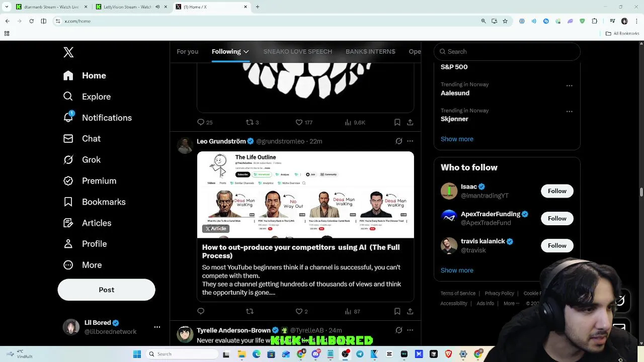This screenshot has width=644, height=362.
Task: Reload the page
Action: [x=31, y=21]
